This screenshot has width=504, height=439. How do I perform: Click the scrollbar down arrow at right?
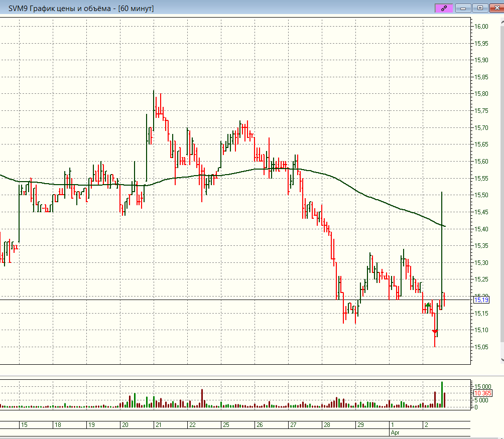coord(501,359)
